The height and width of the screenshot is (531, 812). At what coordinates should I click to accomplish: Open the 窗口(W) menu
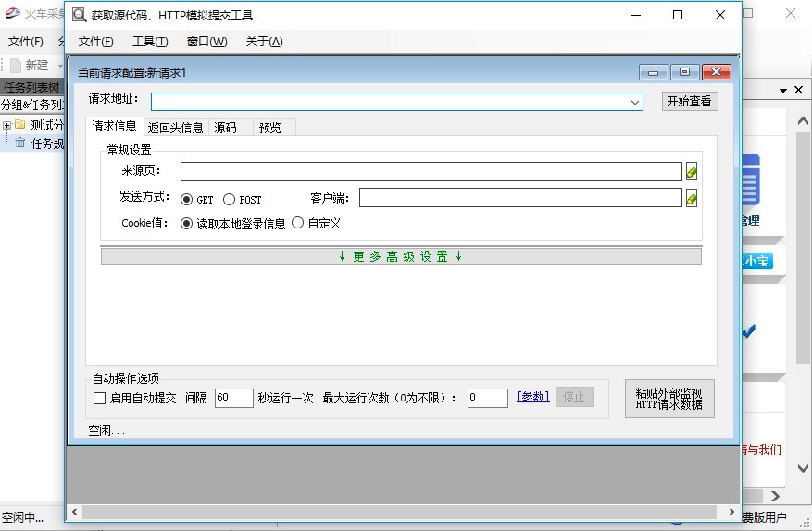207,42
